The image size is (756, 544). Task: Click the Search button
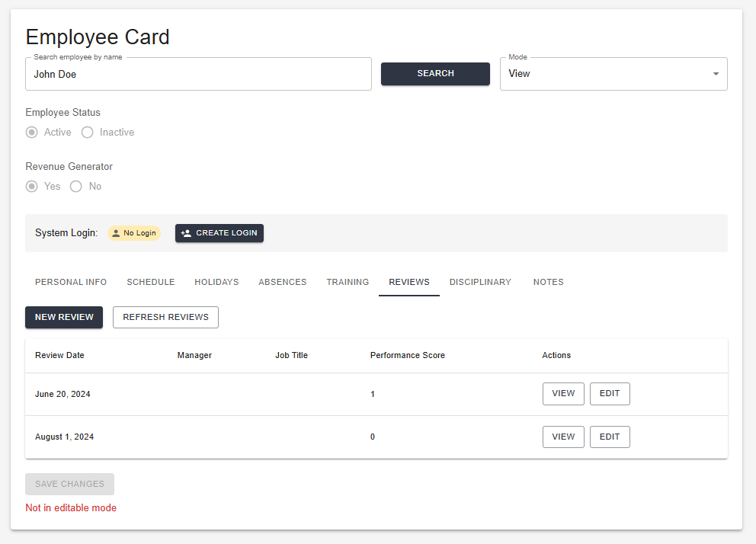[435, 74]
